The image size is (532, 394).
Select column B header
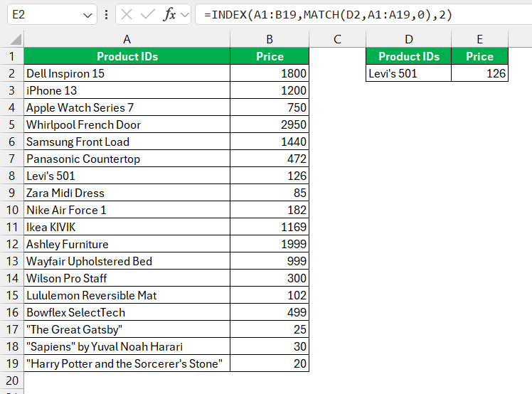pos(270,39)
